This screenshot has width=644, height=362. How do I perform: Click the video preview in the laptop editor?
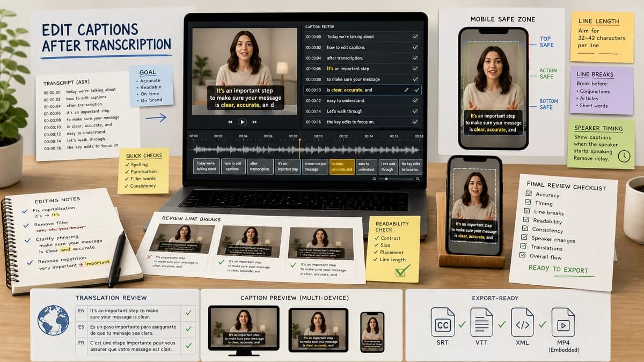tap(244, 71)
